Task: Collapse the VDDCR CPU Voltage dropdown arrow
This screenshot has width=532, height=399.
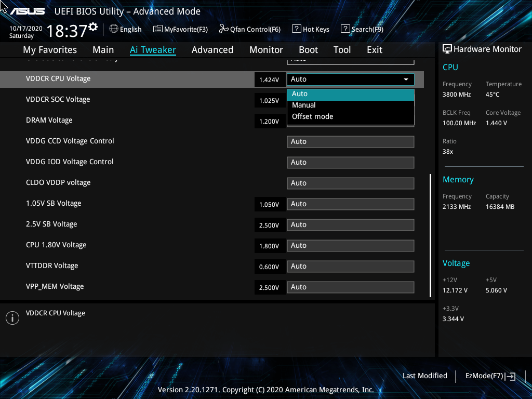Action: 406,79
